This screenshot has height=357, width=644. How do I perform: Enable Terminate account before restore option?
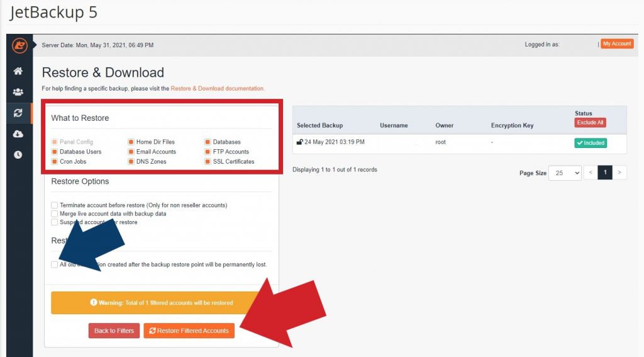[54, 205]
